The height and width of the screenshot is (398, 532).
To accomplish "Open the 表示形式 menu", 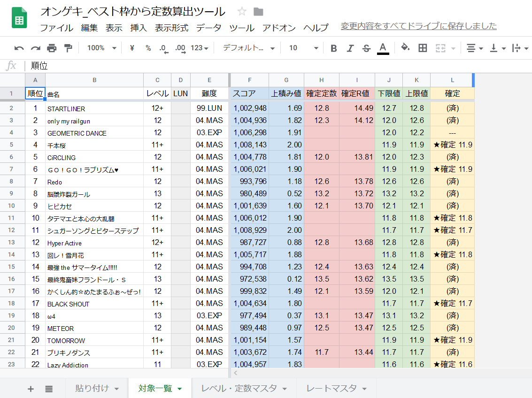I will pos(171,28).
